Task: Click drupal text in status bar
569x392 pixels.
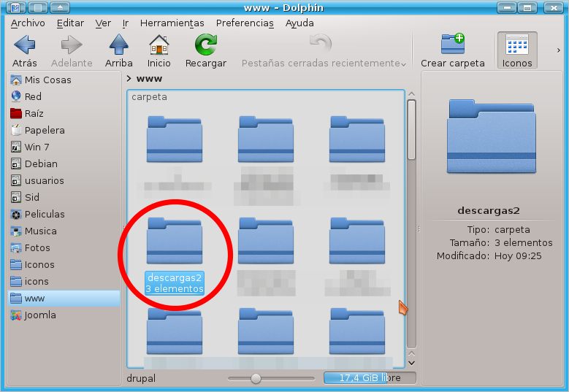Action: [141, 378]
